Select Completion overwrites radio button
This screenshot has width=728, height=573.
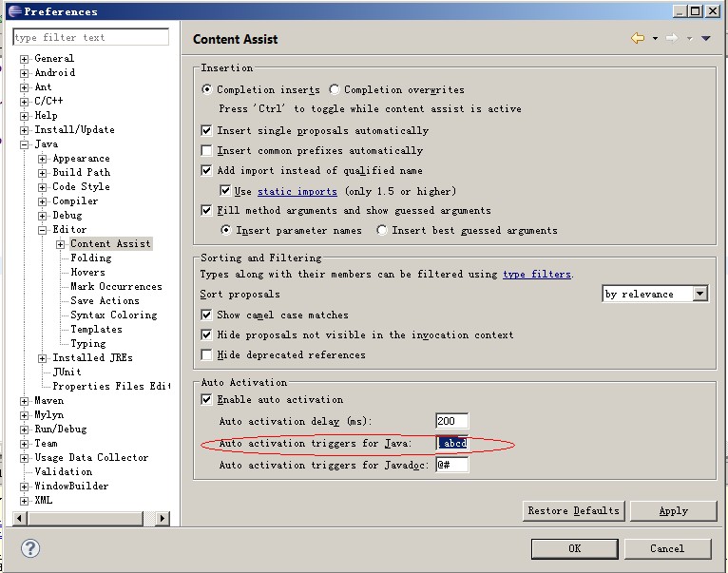[334, 89]
